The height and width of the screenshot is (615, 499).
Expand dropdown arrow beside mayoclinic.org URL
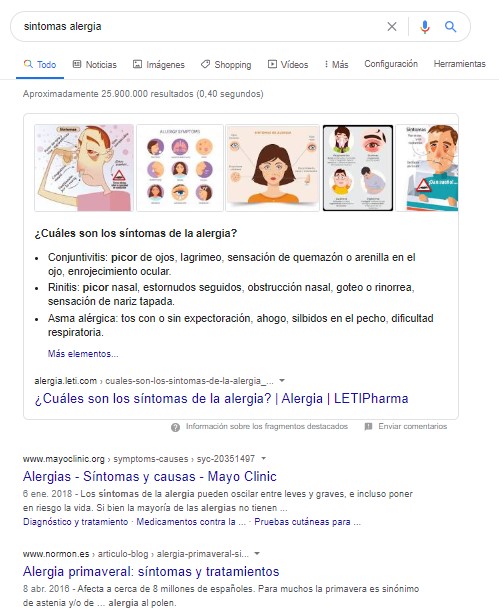264,458
